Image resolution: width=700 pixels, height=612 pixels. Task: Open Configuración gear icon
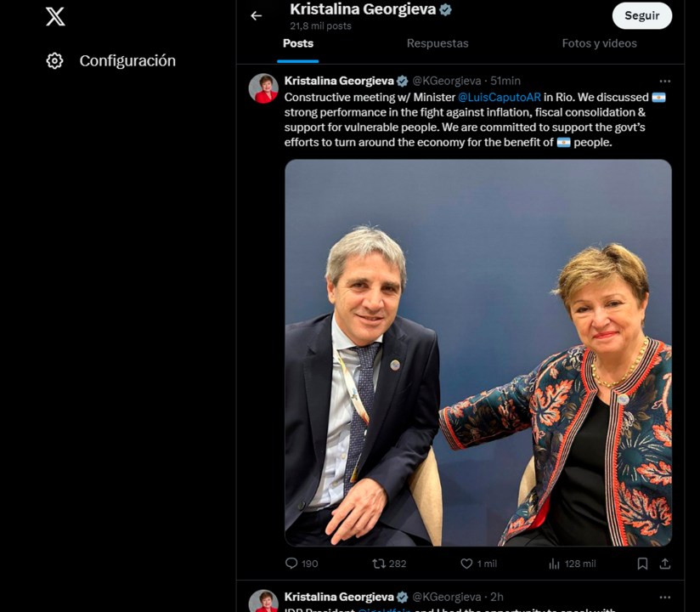coord(54,60)
